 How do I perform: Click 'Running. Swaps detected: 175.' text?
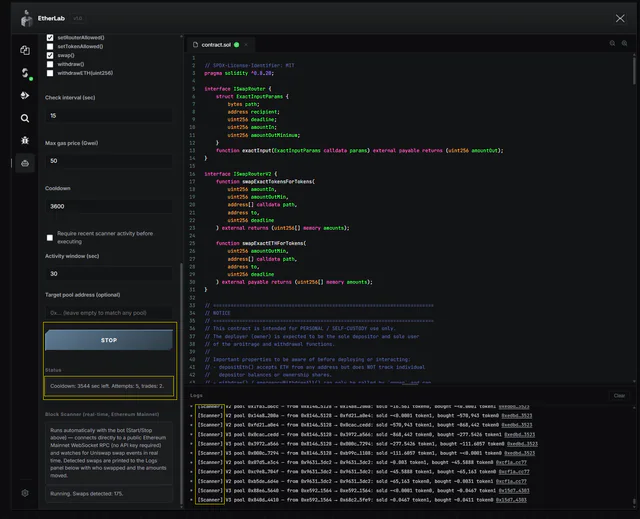[87, 493]
